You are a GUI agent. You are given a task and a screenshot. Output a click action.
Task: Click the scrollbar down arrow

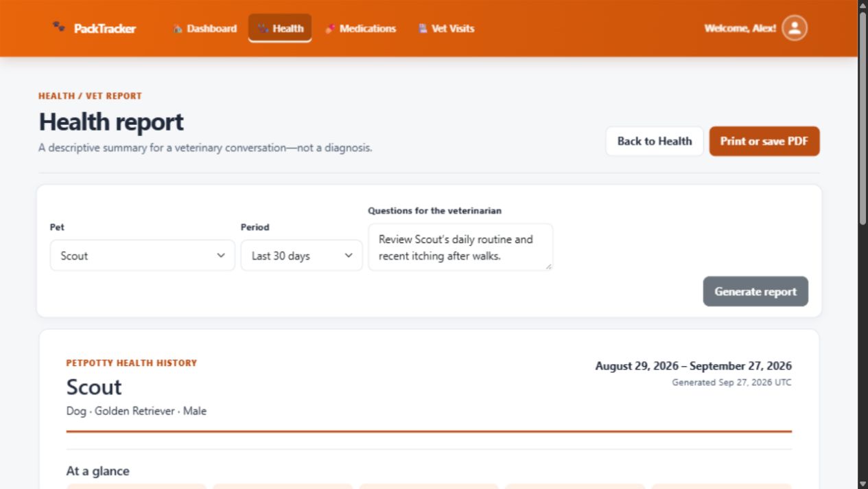[863, 484]
